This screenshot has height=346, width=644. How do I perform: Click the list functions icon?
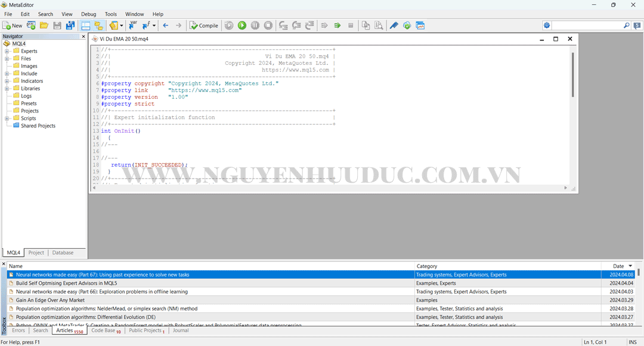coord(146,26)
